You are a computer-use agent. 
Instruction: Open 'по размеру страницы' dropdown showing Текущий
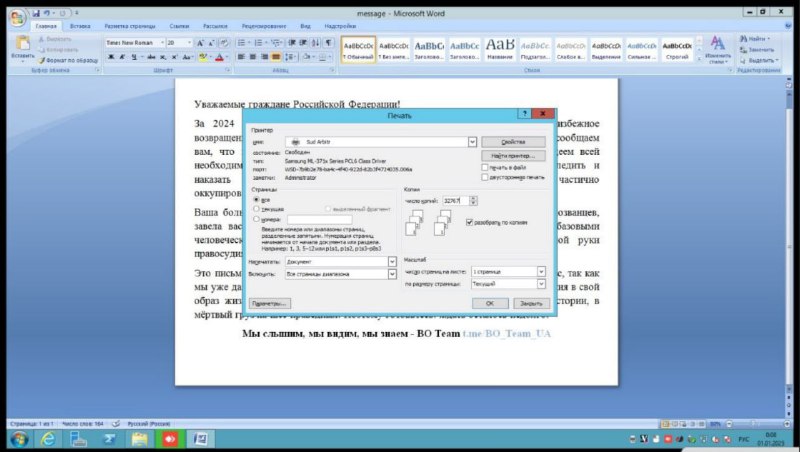[541, 284]
